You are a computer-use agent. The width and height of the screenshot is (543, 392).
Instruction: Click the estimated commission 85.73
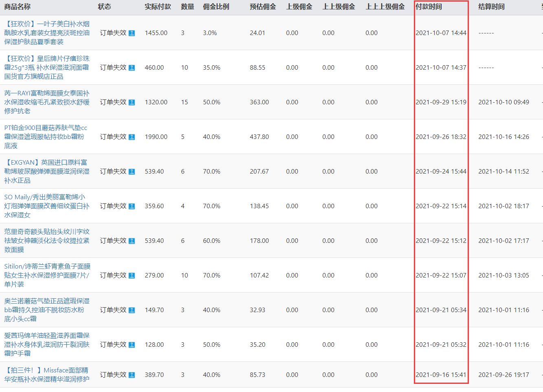(257, 375)
